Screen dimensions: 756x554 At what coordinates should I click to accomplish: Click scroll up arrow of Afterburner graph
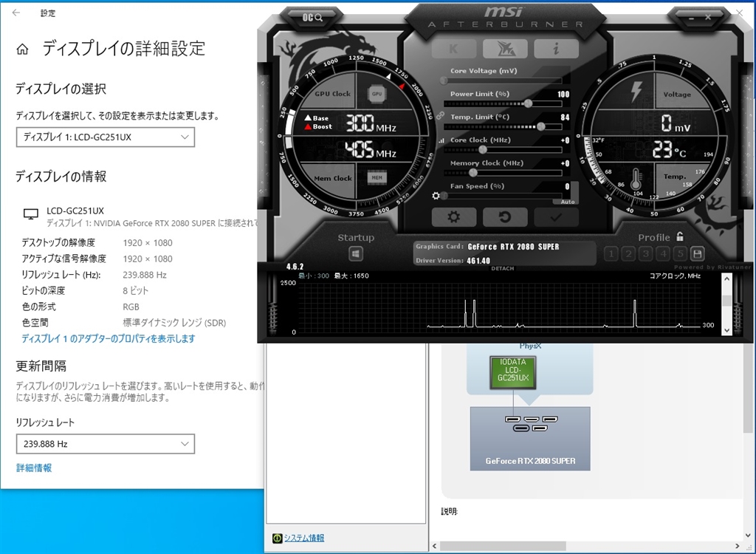(726, 279)
